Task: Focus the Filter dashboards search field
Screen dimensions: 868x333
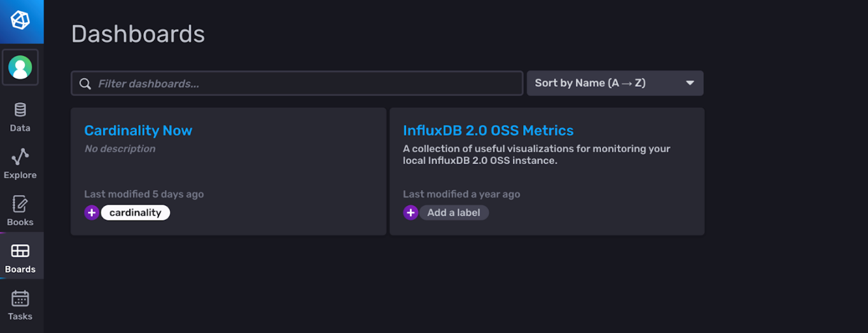Action: tap(297, 83)
